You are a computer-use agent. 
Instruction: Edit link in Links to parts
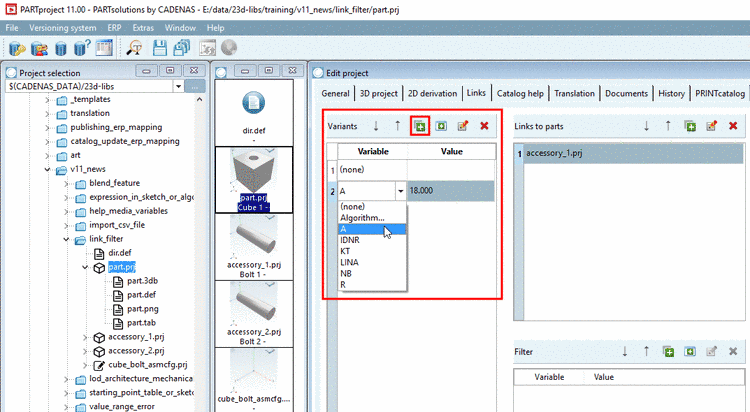[x=711, y=126]
